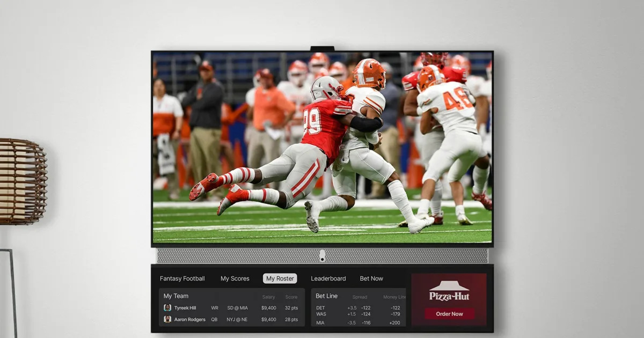Go to the Bet Now tab
Image resolution: width=644 pixels, height=338 pixels.
(x=371, y=278)
